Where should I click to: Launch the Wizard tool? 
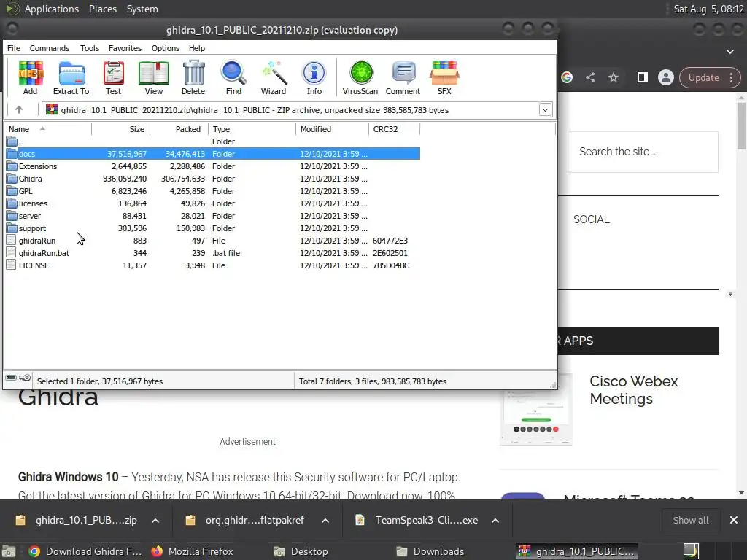[274, 77]
